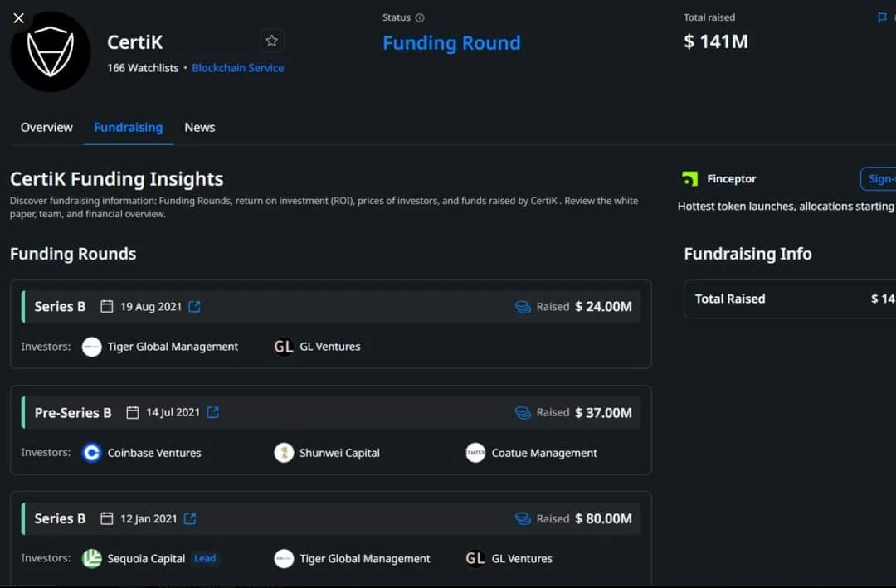Click the Funding Round status label
Screen dimensions: 896x588
[451, 43]
